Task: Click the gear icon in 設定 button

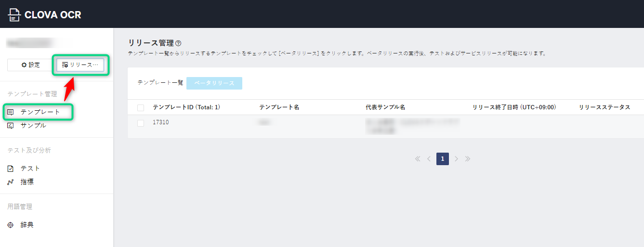Action: click(x=24, y=65)
